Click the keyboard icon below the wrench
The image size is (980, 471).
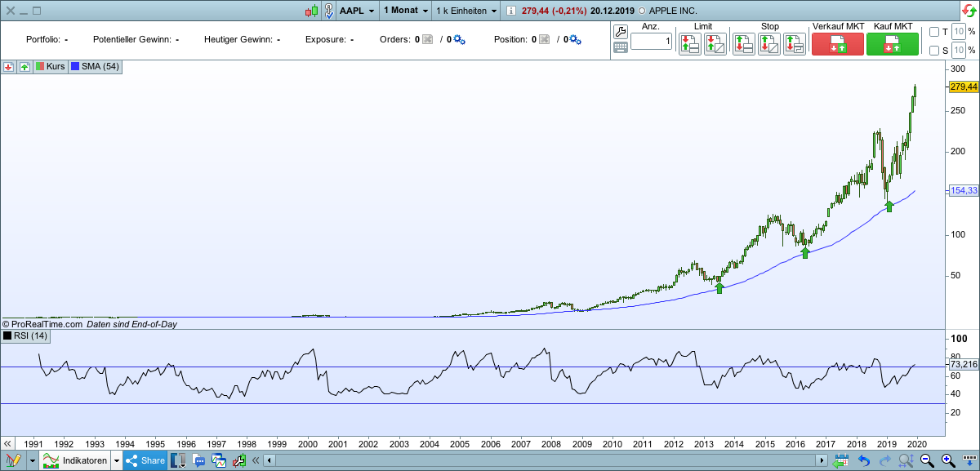620,47
